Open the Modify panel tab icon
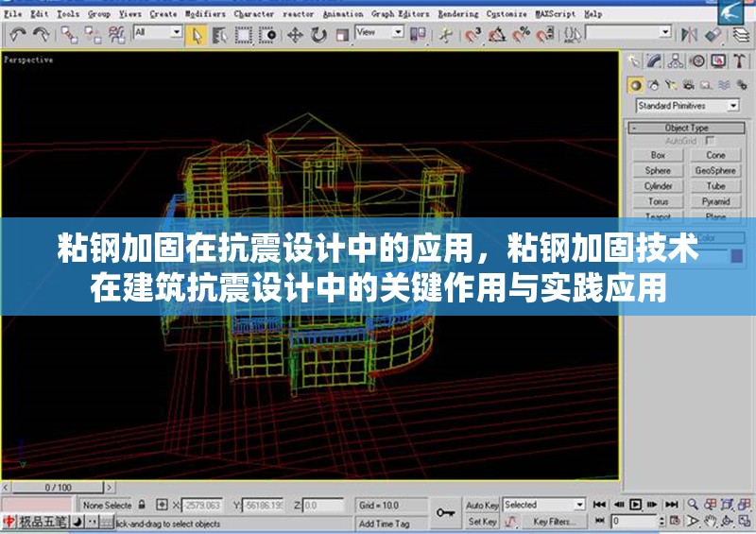Image resolution: width=756 pixels, height=534 pixels. [655, 61]
